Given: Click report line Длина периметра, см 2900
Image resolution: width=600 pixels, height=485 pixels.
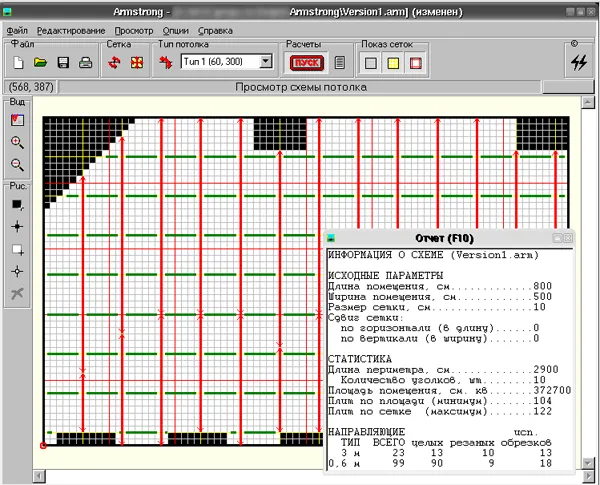Looking at the screenshot, I should point(443,370).
